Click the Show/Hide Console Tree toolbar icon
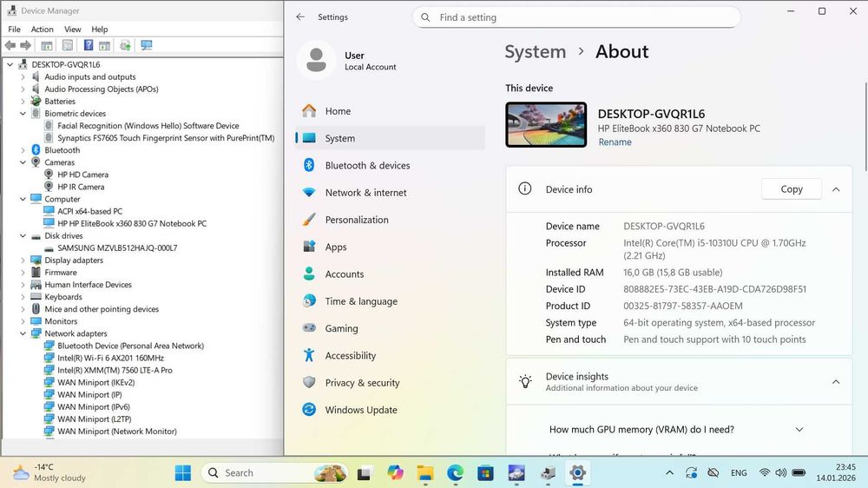The width and height of the screenshot is (868, 488). coord(47,45)
